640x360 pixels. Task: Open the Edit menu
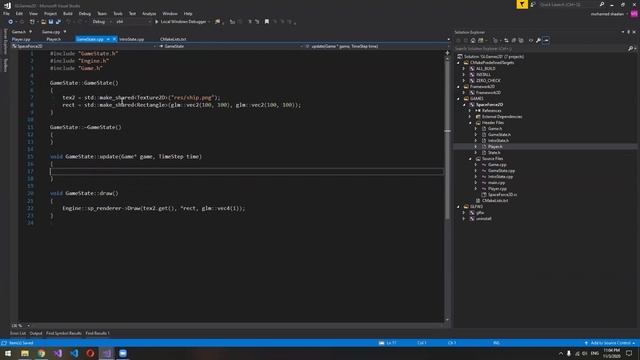coord(19,13)
